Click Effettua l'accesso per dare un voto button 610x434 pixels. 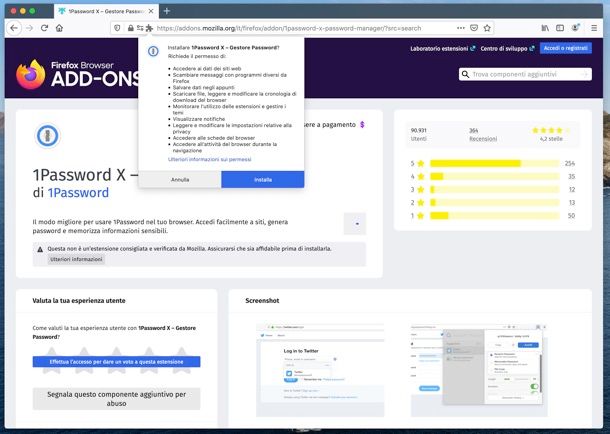click(116, 362)
